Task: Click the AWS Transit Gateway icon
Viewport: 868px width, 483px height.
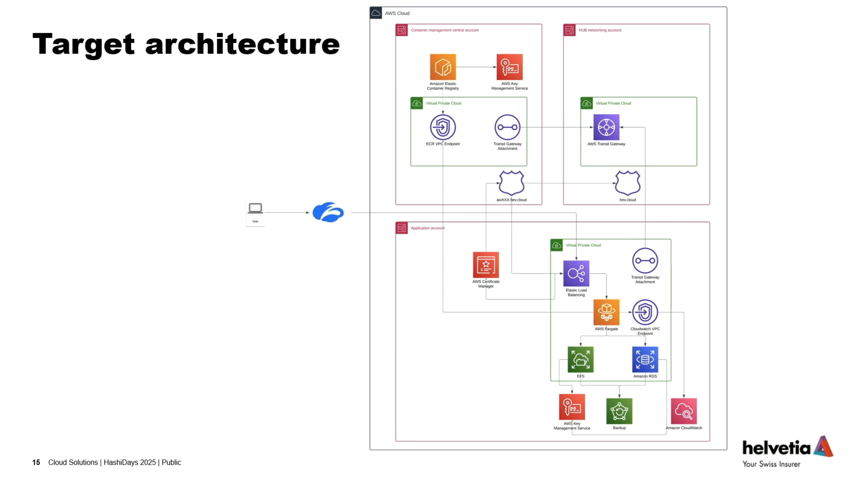Action: pyautogui.click(x=606, y=127)
